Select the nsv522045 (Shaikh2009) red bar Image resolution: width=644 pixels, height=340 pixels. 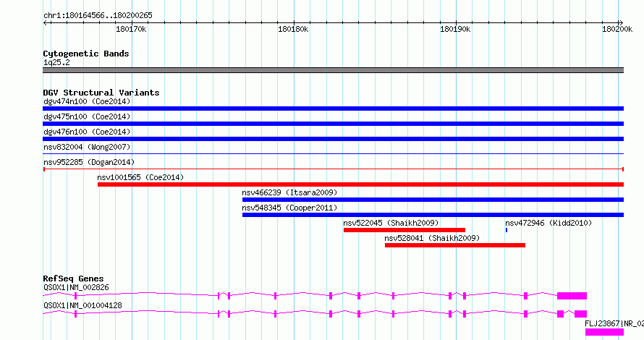[404, 230]
